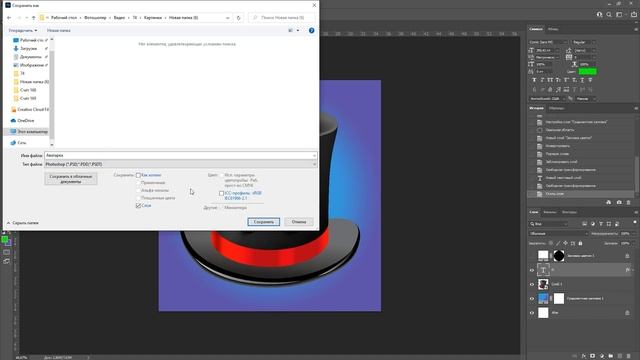Collapse folders with 'Скрыть папки'
This screenshot has width=640, height=360.
(x=22, y=223)
